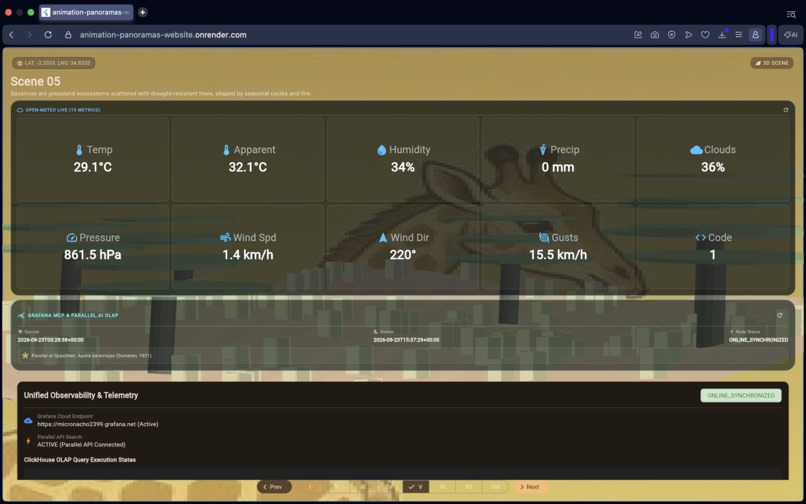Viewport: 806px width, 504px height.
Task: Click the rain icon next to Precip
Action: click(x=543, y=150)
